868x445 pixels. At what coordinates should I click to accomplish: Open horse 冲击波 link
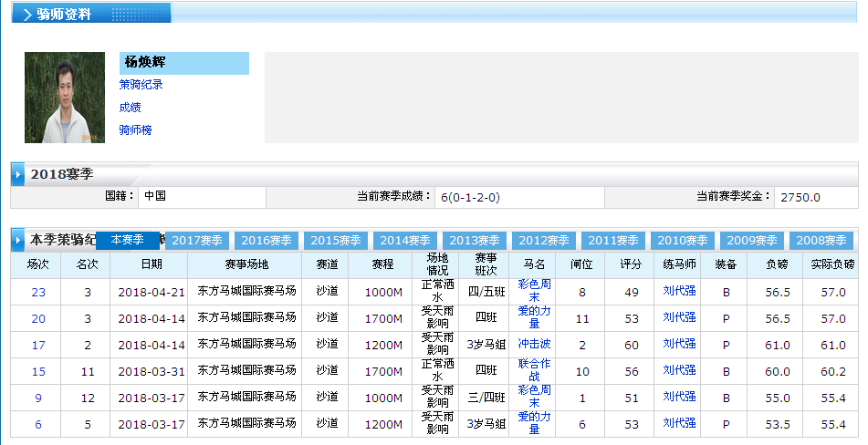click(534, 346)
